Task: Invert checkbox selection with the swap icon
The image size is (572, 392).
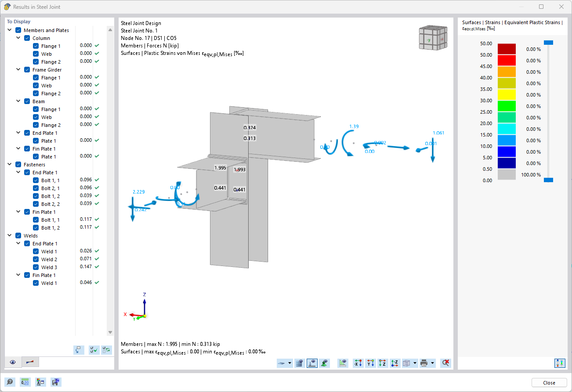Action: click(106, 350)
